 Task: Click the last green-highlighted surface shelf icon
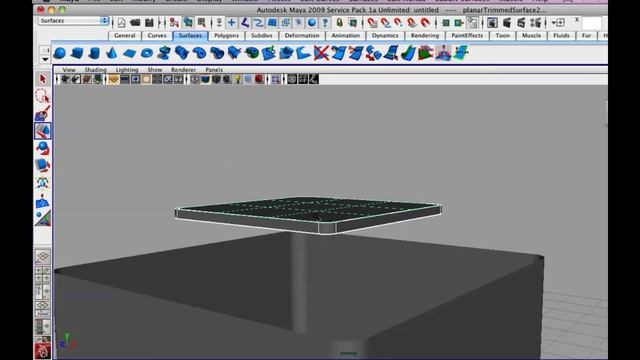[461, 53]
